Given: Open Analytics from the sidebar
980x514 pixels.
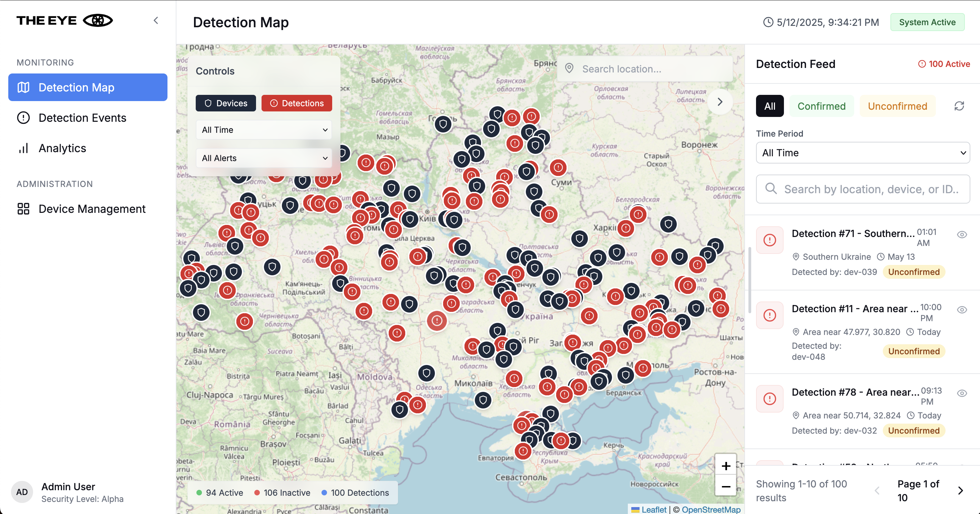Looking at the screenshot, I should click(x=62, y=148).
